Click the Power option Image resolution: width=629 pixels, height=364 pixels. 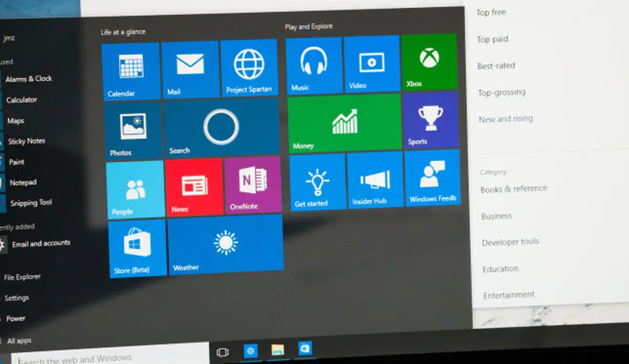point(16,318)
